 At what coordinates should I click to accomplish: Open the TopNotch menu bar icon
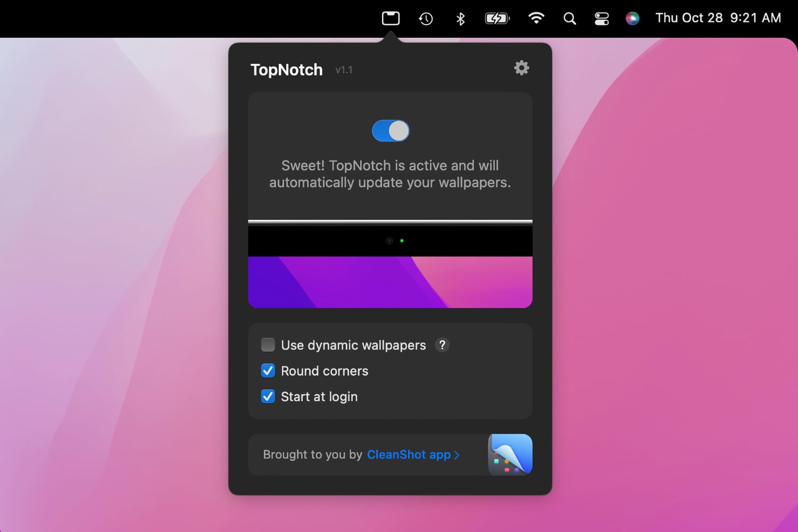pos(390,18)
